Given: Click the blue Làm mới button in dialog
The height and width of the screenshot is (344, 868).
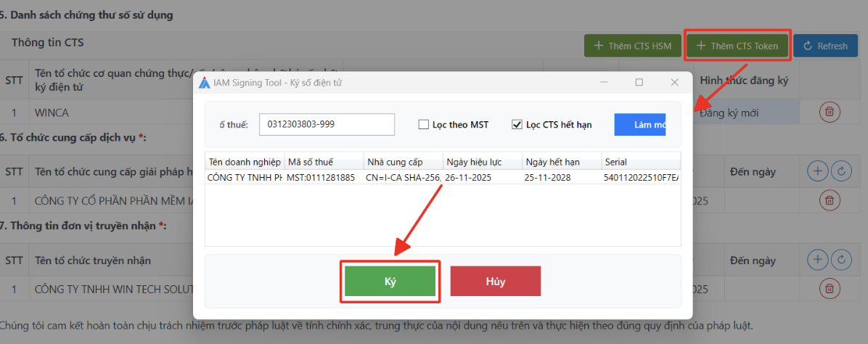Looking at the screenshot, I should [x=640, y=125].
